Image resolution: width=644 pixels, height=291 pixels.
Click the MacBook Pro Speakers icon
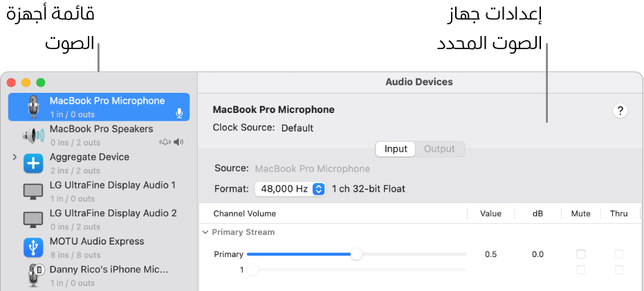(x=33, y=135)
